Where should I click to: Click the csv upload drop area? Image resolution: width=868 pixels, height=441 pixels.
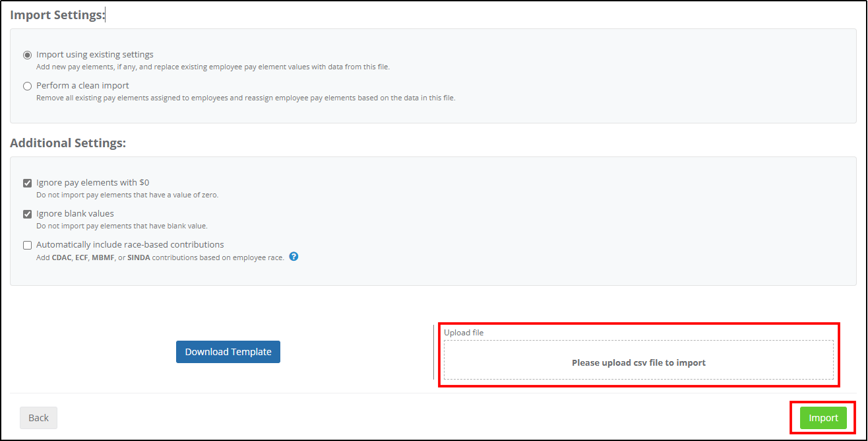(x=638, y=360)
